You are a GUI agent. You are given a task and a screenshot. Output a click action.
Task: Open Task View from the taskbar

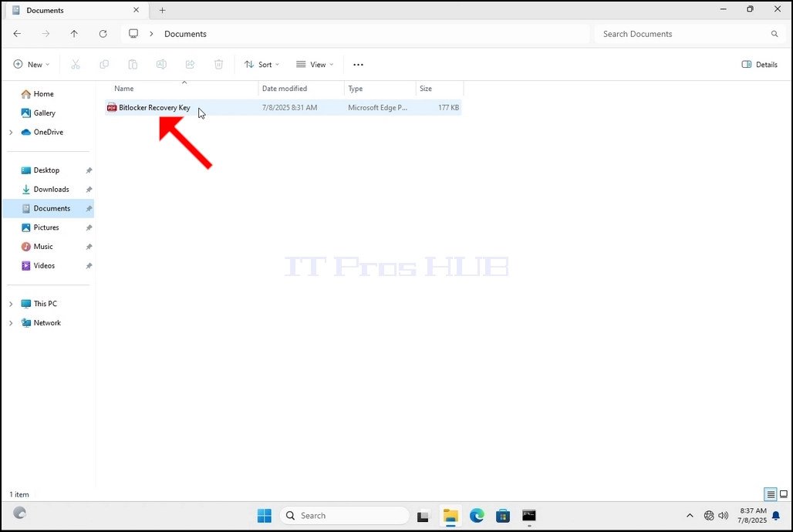point(423,516)
